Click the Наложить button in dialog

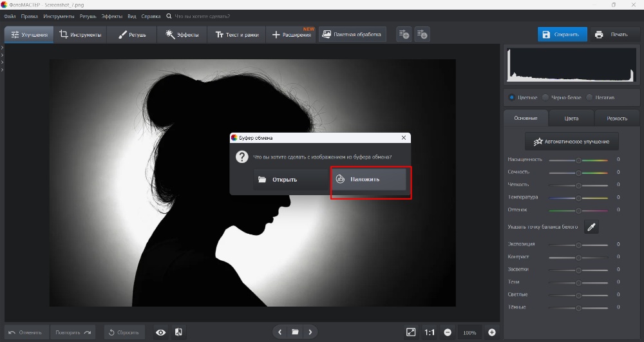pyautogui.click(x=369, y=179)
